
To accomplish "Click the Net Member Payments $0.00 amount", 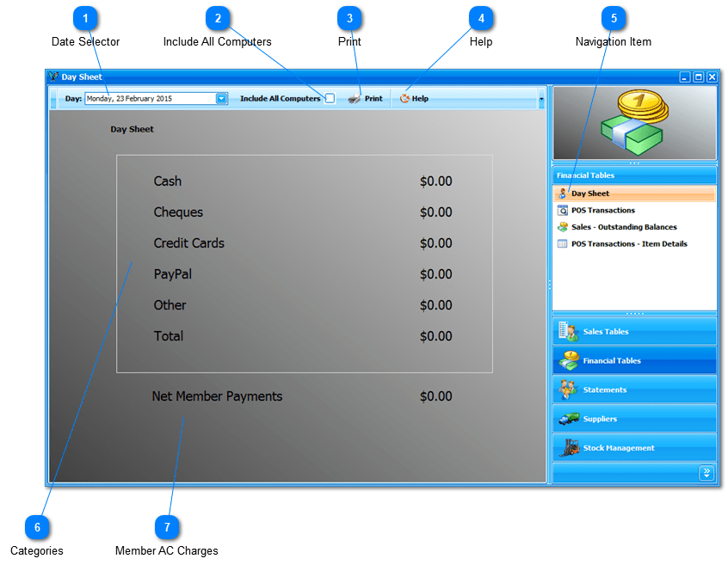I will (436, 396).
